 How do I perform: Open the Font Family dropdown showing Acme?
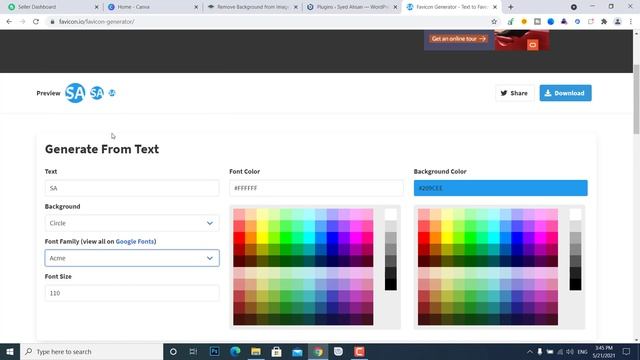point(132,258)
